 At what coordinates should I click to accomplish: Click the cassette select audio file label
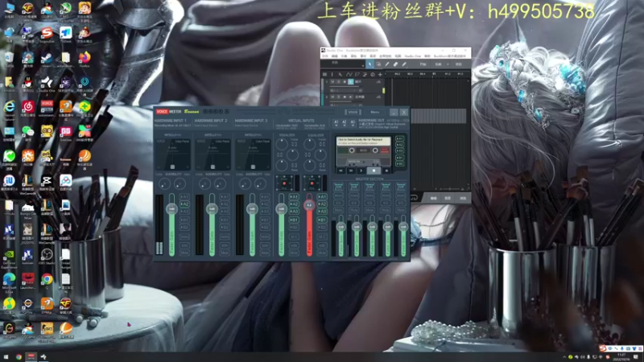(364, 142)
